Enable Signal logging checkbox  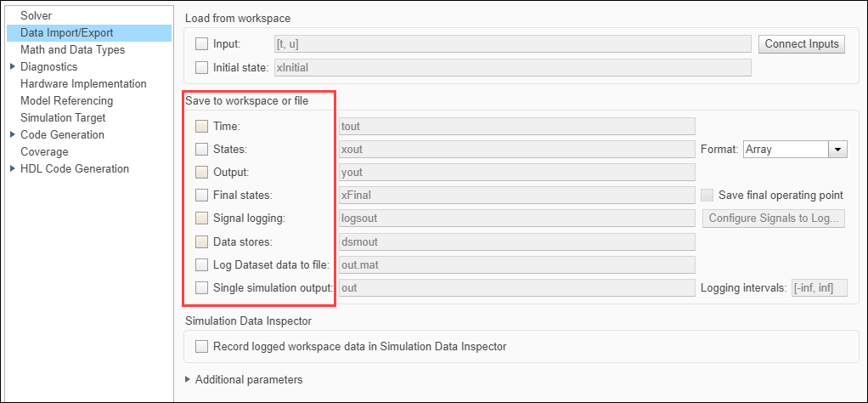pos(201,219)
